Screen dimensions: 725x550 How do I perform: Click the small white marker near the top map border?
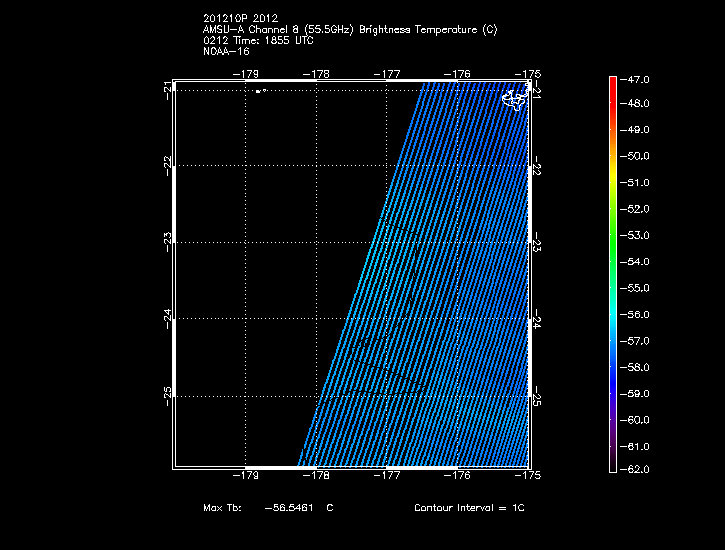[259, 91]
